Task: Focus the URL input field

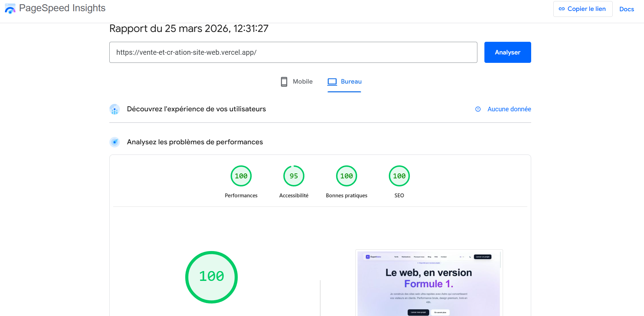Action: [x=293, y=52]
